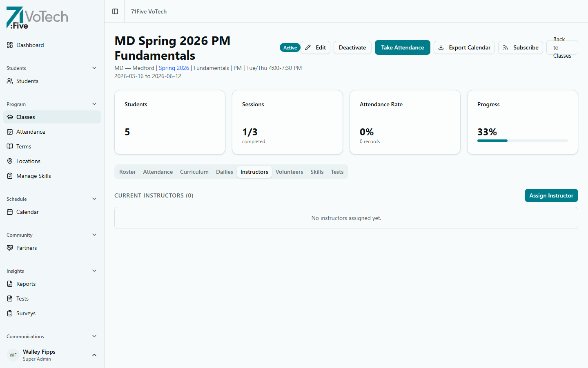Open Reports under Insights
This screenshot has width=588, height=368.
point(26,283)
